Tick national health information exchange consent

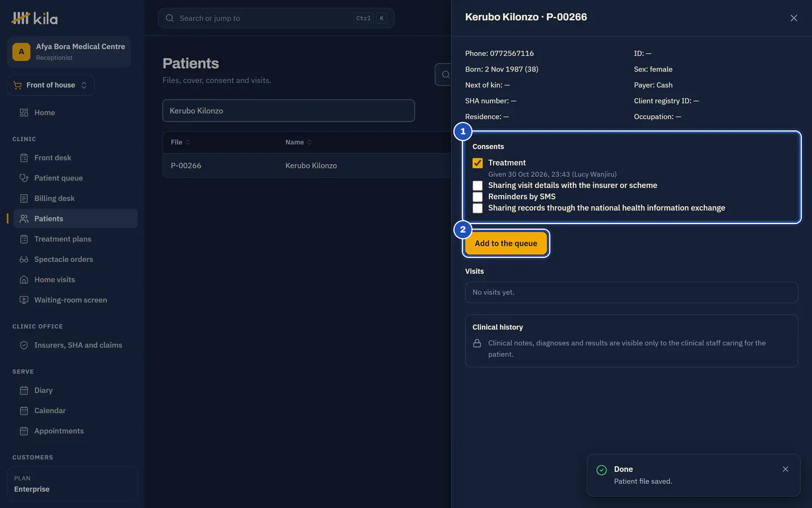pos(478,208)
